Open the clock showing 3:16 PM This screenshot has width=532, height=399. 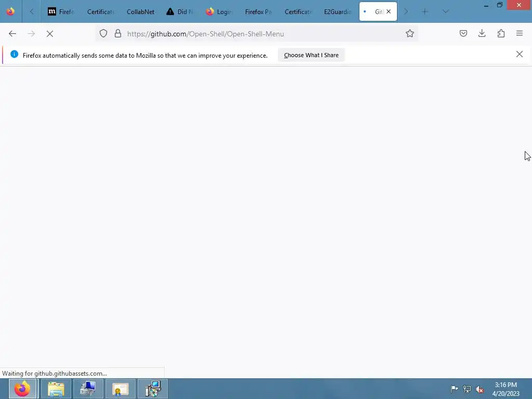pyautogui.click(x=506, y=389)
